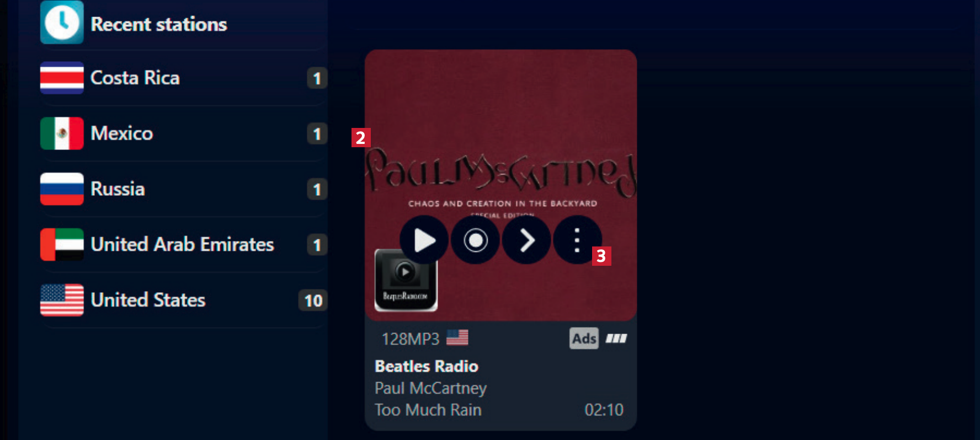Click the Paul McCartney artist name

[x=430, y=388]
